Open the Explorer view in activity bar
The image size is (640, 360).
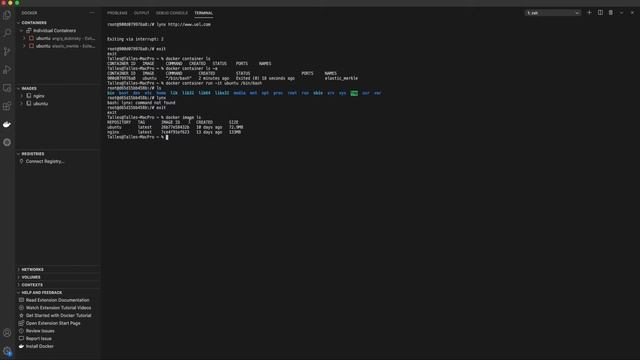coord(7,15)
